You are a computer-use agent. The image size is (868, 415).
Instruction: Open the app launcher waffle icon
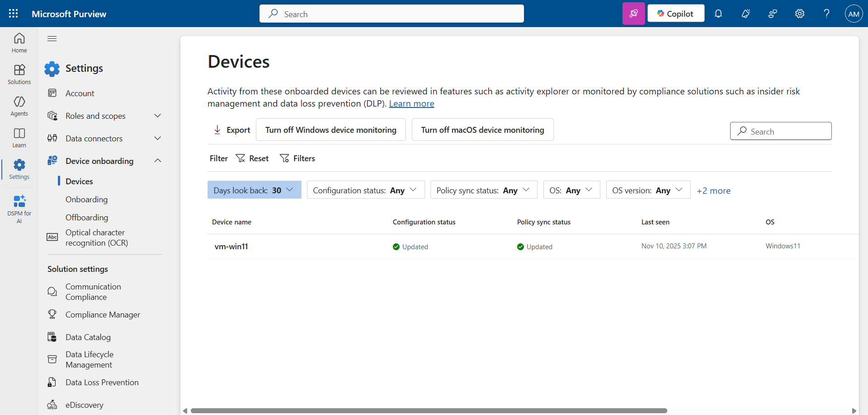[14, 14]
